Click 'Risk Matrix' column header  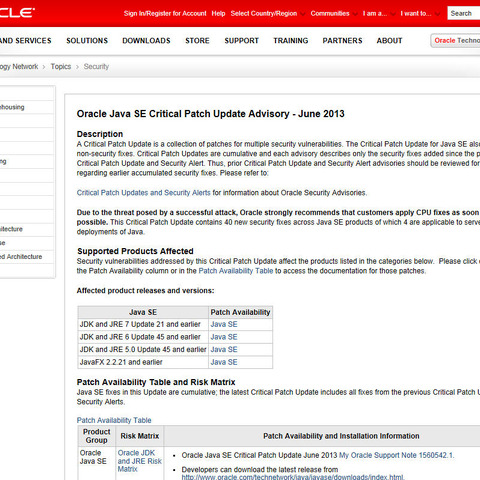[140, 436]
